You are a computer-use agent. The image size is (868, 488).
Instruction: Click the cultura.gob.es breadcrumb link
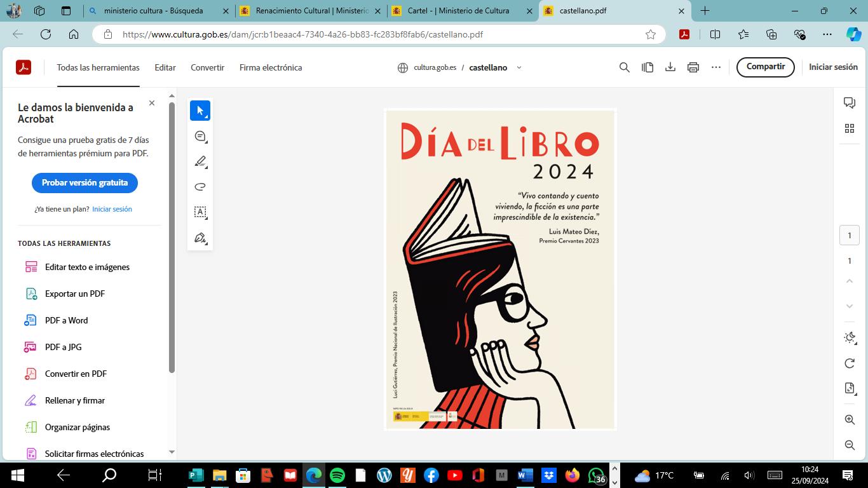[435, 67]
